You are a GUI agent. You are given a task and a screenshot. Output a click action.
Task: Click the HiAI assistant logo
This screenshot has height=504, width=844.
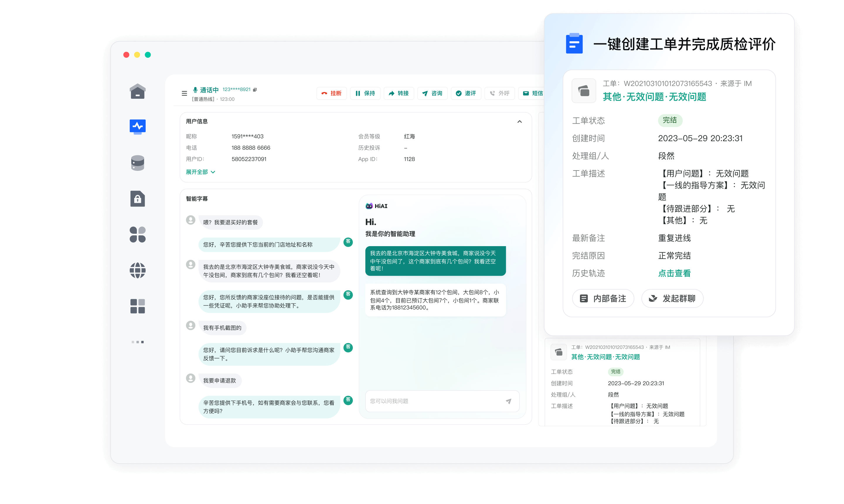[x=370, y=205]
